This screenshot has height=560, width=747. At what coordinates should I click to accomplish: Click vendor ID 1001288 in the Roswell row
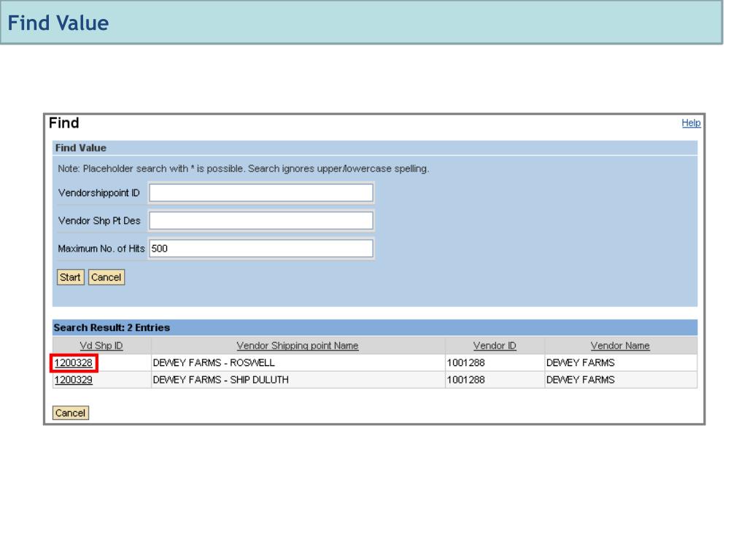pyautogui.click(x=467, y=363)
